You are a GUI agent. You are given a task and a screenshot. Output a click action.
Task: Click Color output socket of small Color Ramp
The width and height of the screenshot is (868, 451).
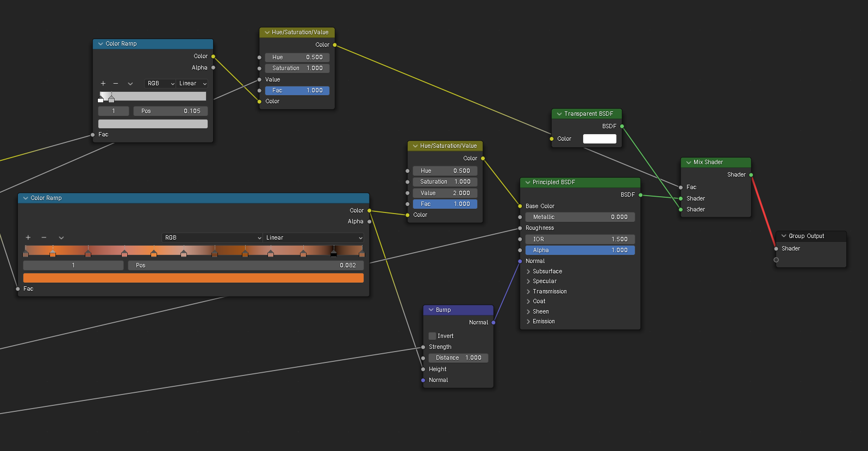pos(213,57)
